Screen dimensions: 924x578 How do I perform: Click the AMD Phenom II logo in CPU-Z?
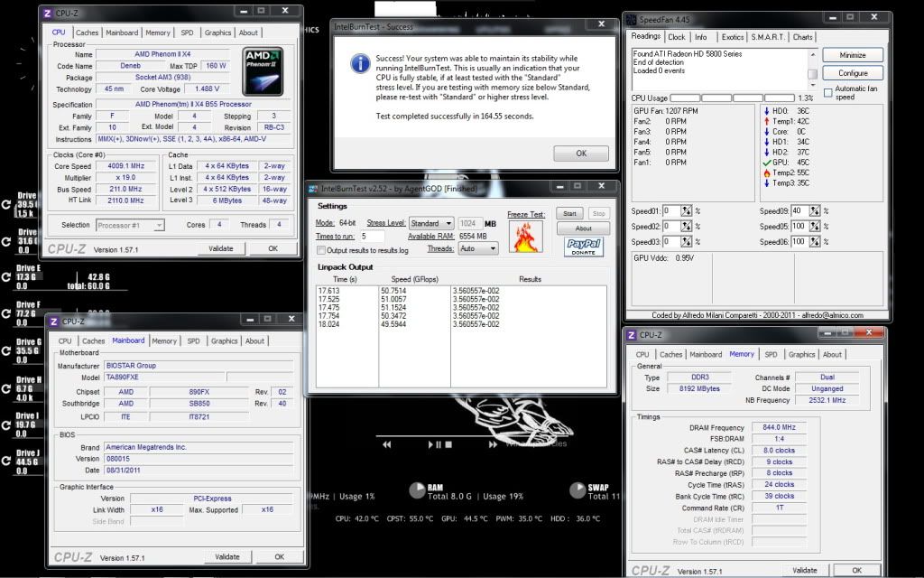[x=263, y=71]
